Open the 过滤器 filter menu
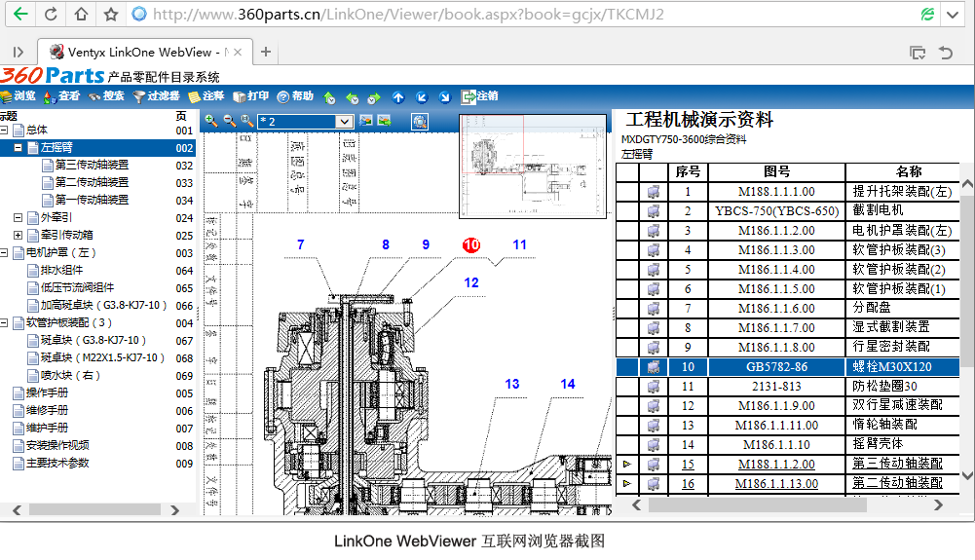 (157, 96)
